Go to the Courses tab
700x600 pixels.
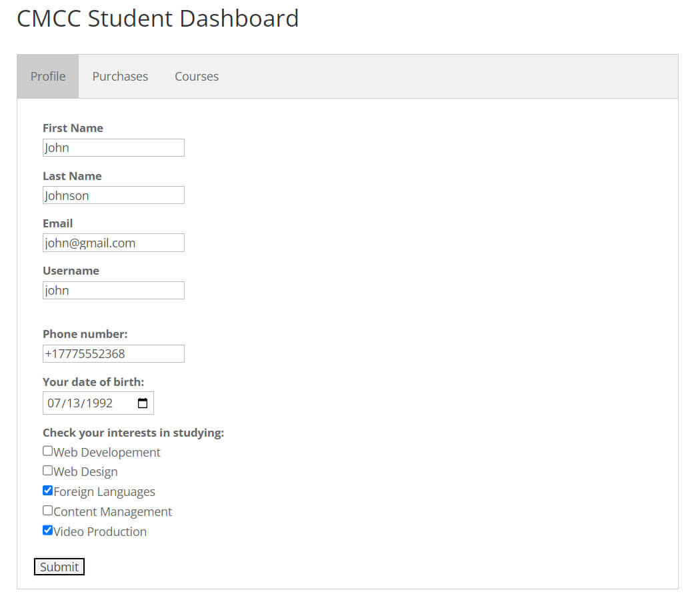[197, 77]
